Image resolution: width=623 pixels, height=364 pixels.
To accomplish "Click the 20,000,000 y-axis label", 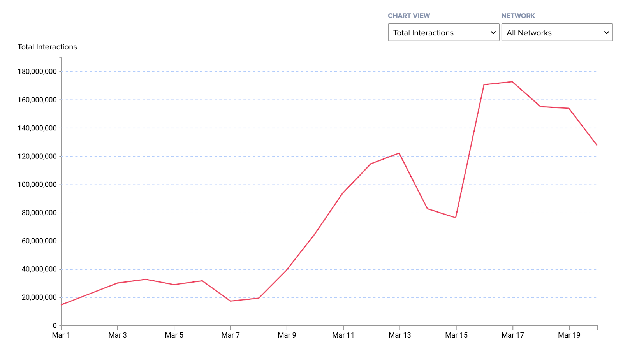I will point(39,297).
